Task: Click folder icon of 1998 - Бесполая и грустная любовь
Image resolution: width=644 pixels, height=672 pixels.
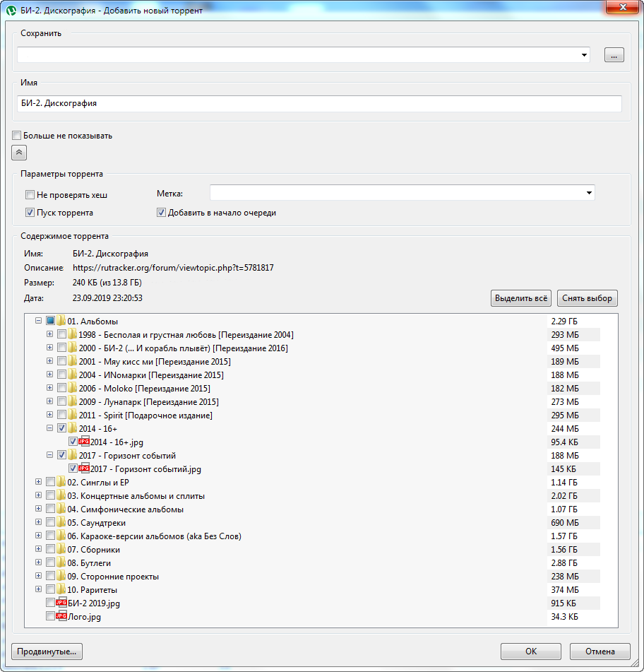Action: pyautogui.click(x=72, y=334)
